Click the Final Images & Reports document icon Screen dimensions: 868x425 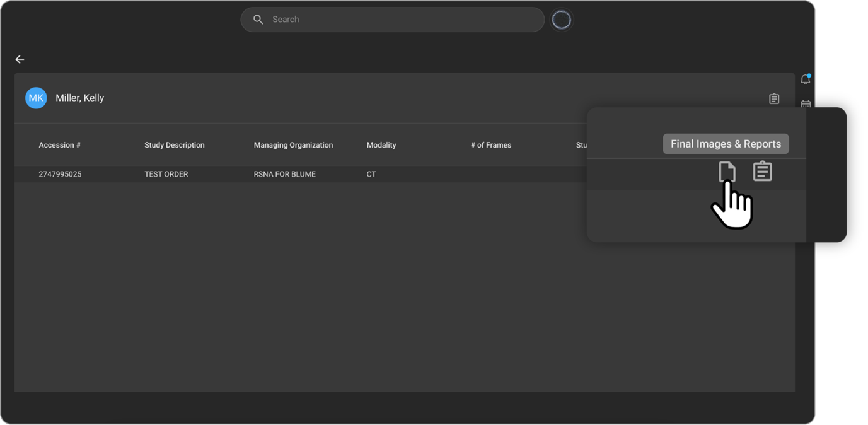pos(727,172)
